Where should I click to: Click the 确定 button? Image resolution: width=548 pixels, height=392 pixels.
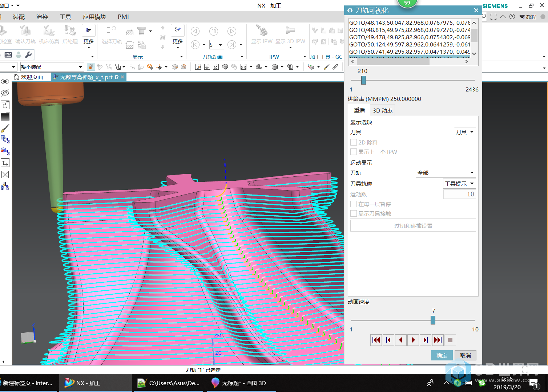(442, 355)
